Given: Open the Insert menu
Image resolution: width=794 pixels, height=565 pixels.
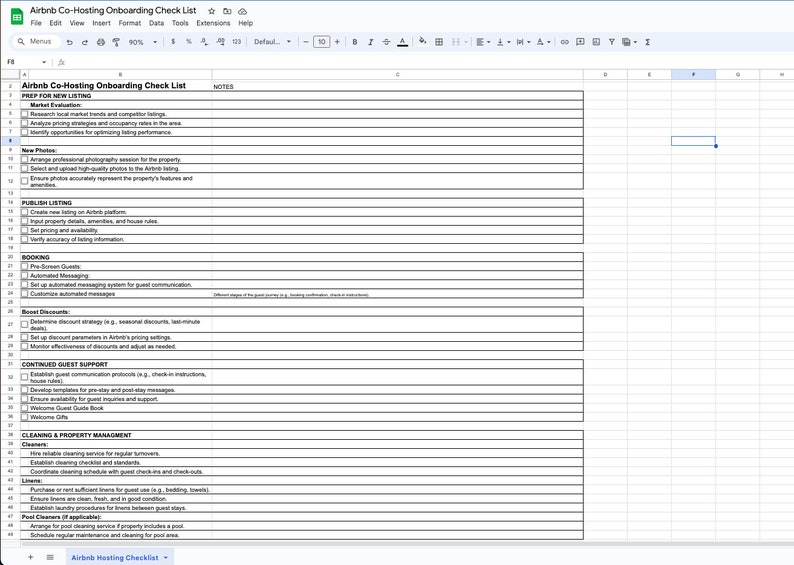Looking at the screenshot, I should click(x=101, y=23).
